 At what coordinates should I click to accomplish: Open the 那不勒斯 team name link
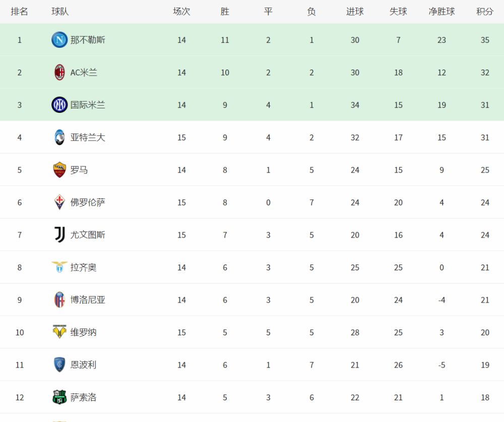click(88, 40)
